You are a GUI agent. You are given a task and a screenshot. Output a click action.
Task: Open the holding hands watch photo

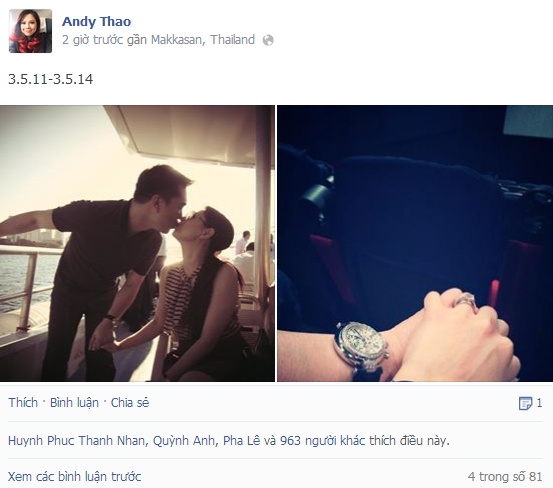coord(415,243)
